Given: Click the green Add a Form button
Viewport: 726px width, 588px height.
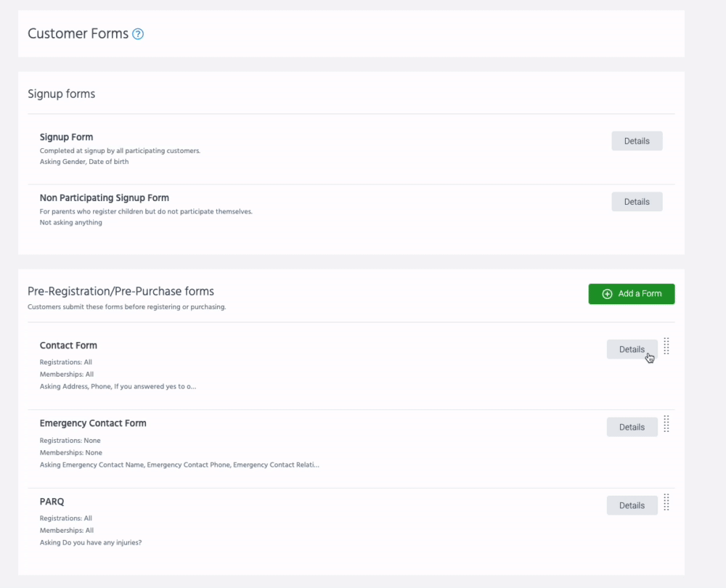Looking at the screenshot, I should tap(632, 294).
